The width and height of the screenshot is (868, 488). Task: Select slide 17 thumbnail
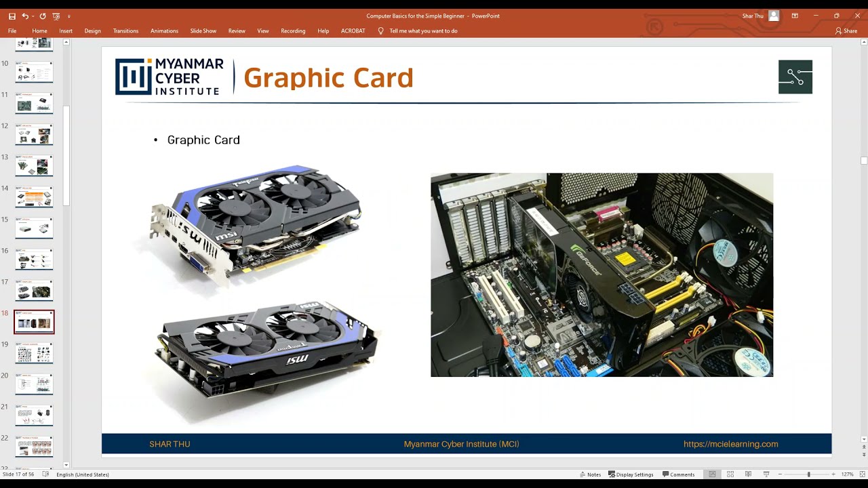pos(34,290)
